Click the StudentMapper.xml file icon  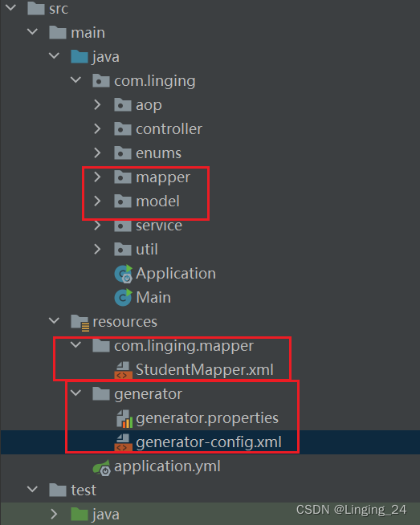click(x=123, y=370)
